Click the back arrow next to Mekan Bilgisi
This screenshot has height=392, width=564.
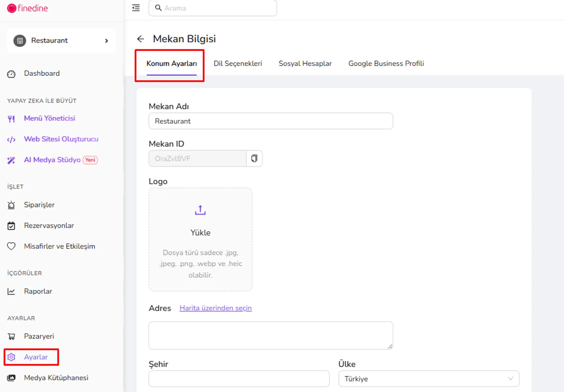coord(140,39)
